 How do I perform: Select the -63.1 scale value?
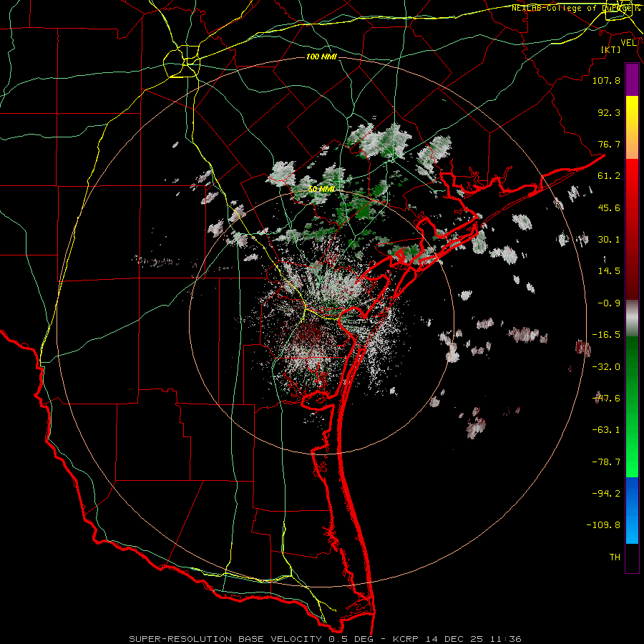click(606, 430)
